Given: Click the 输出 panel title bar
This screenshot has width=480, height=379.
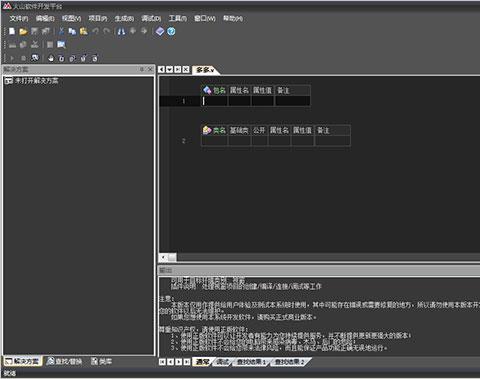Looking at the screenshot, I should 319,270.
